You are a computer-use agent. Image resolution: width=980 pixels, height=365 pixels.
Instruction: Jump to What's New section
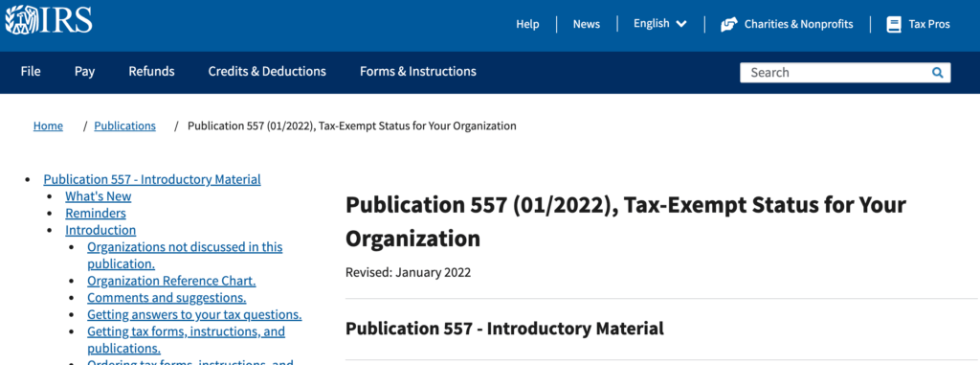click(x=99, y=196)
